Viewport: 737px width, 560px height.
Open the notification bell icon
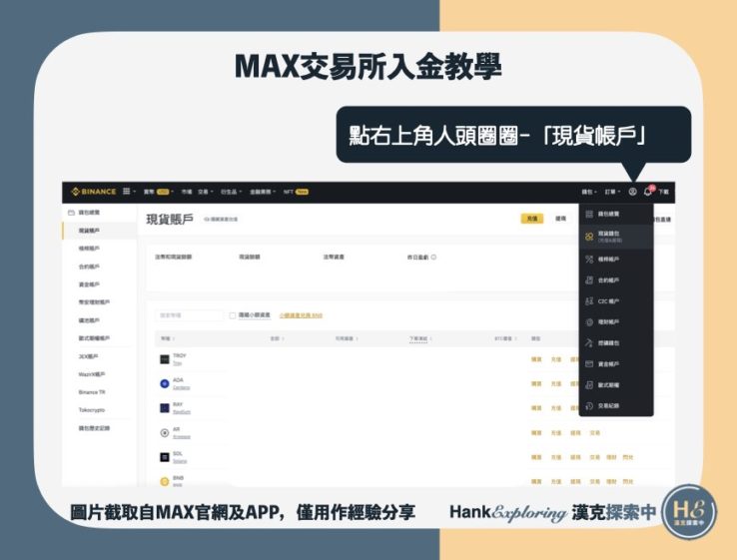[648, 192]
